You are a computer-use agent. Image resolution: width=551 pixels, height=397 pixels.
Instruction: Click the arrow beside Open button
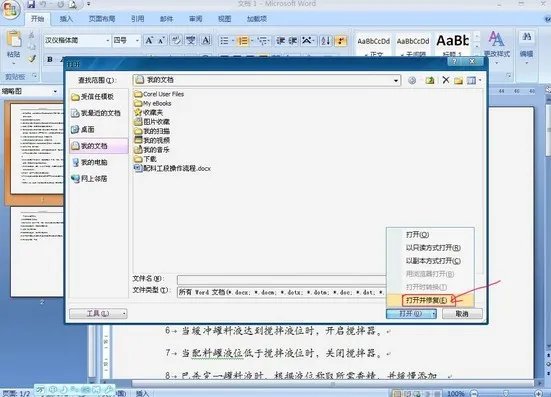(434, 313)
